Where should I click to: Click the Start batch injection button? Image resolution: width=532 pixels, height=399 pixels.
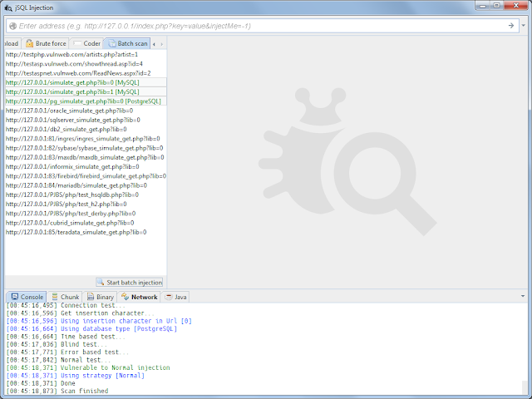pyautogui.click(x=130, y=283)
